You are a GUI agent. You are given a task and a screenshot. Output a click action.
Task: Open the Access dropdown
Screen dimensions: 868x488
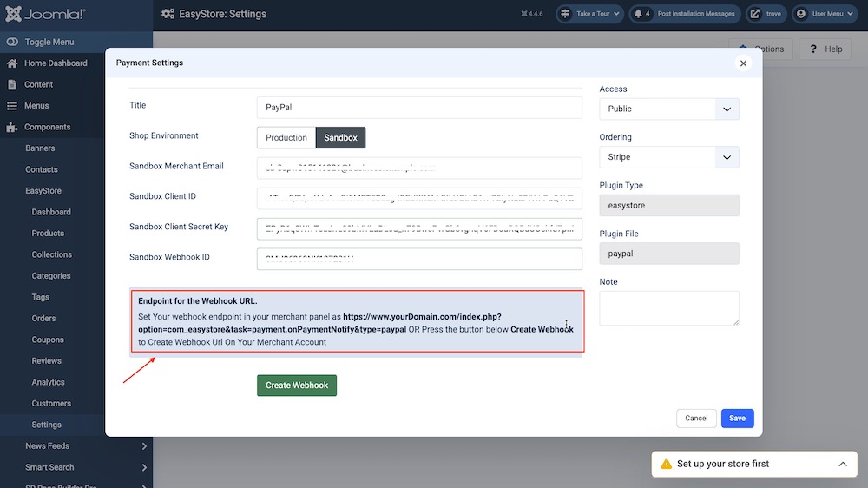(668, 109)
